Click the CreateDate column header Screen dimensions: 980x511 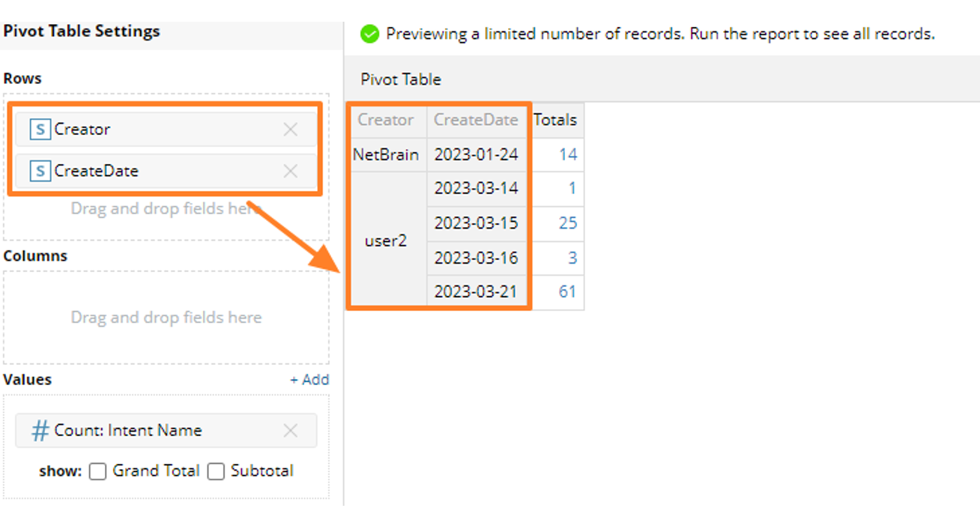(x=477, y=119)
